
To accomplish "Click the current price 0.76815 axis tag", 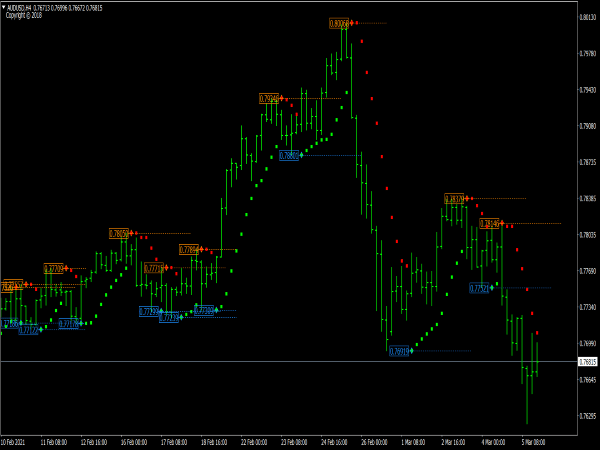I will [x=587, y=362].
